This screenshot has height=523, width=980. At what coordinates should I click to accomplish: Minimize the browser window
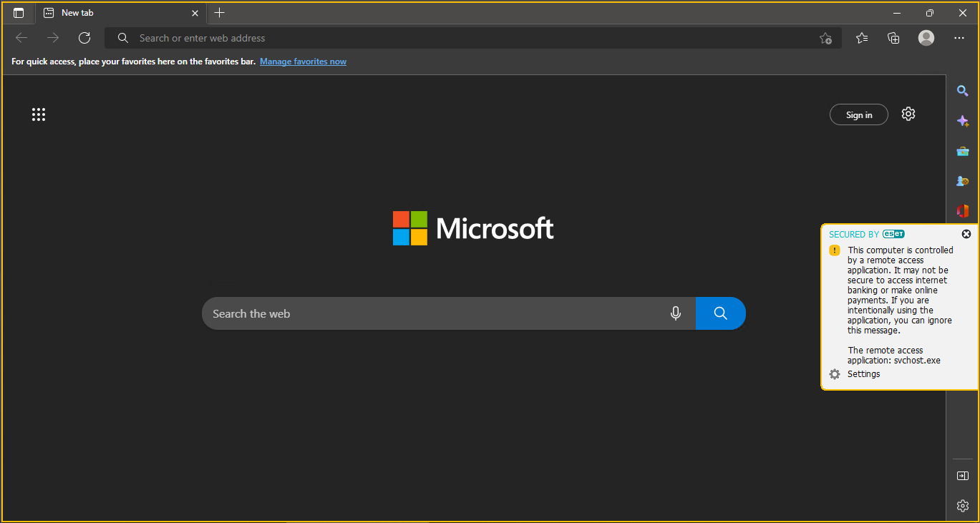pyautogui.click(x=897, y=13)
